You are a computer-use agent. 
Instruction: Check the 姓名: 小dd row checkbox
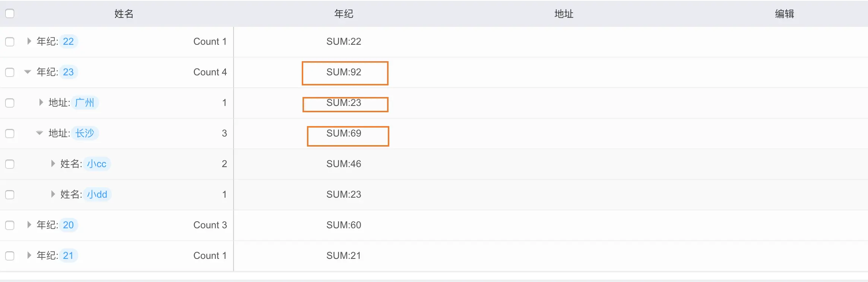(10, 194)
